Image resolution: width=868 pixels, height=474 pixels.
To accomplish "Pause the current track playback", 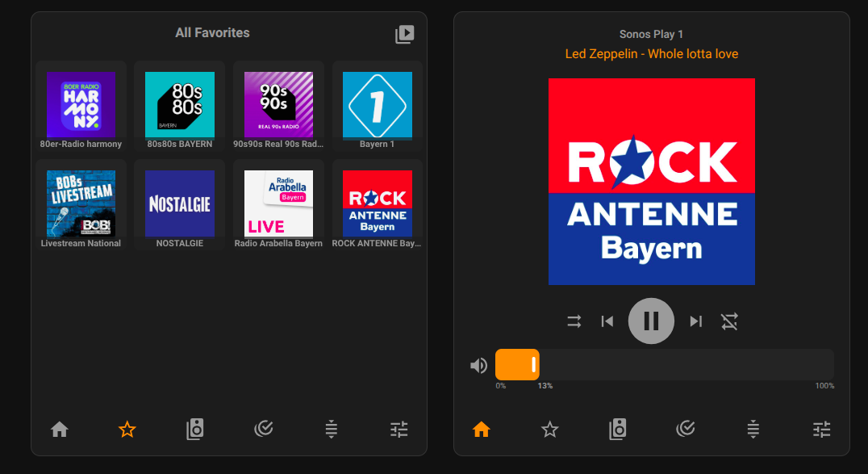I will 651,321.
